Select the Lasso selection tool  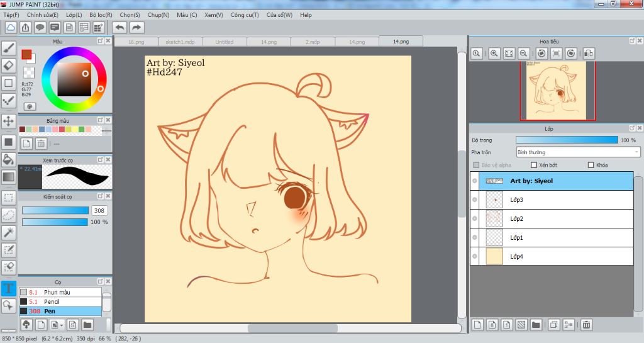[x=8, y=215]
